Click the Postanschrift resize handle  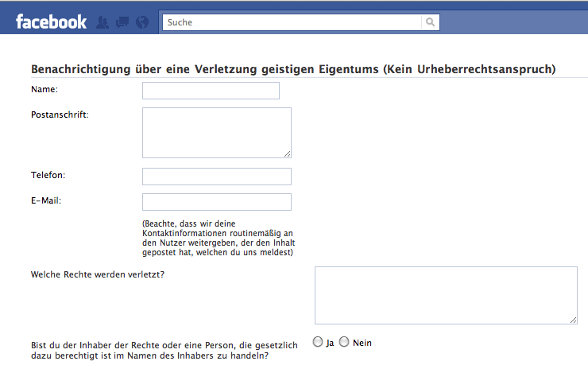pyautogui.click(x=288, y=153)
